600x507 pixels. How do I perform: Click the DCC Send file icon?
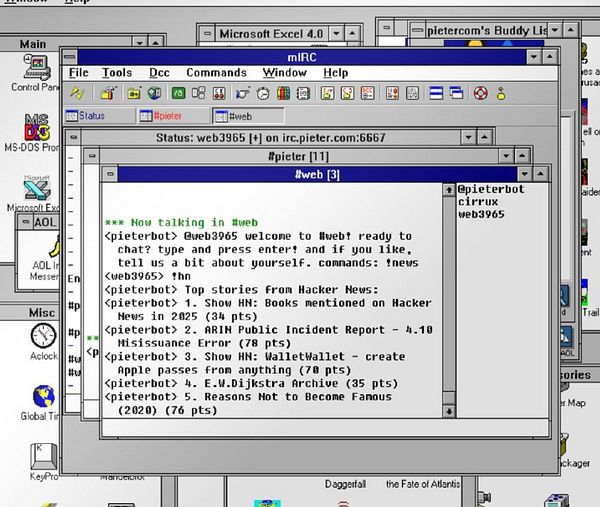click(327, 93)
